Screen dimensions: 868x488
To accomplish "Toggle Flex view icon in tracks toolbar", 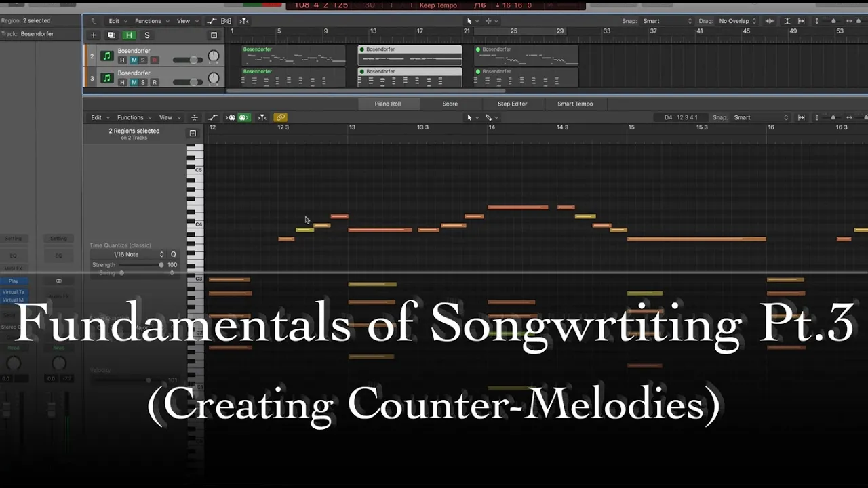I will 226,21.
